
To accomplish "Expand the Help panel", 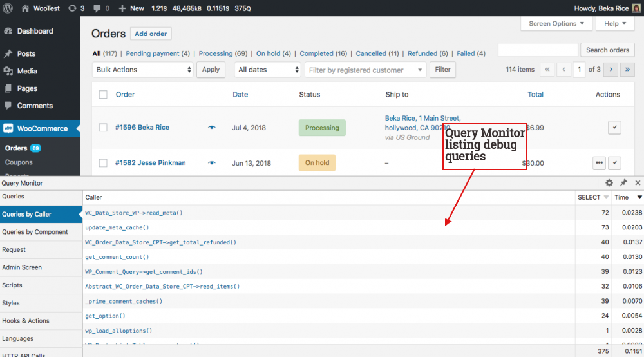I will coord(615,24).
